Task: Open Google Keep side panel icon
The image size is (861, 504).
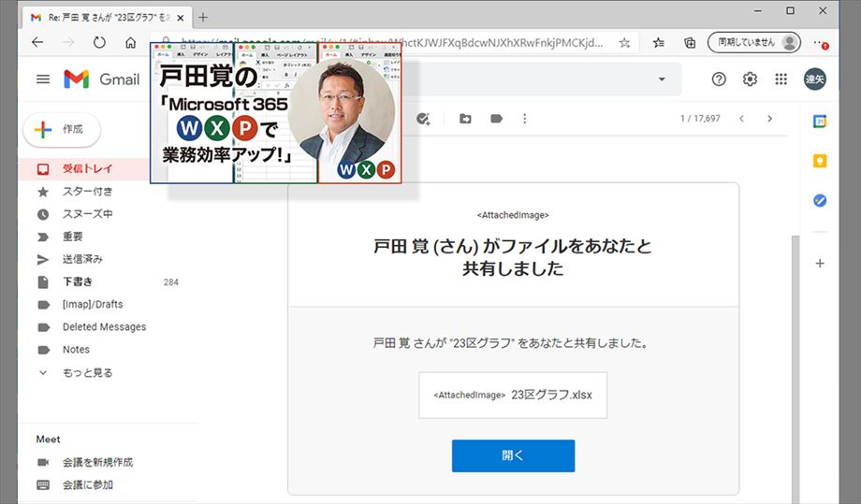Action: click(820, 161)
